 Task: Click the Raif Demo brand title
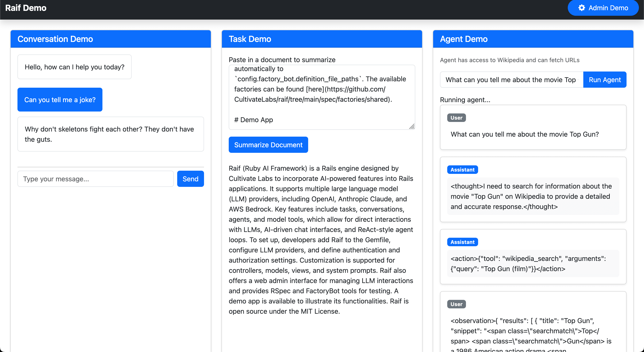(x=26, y=8)
